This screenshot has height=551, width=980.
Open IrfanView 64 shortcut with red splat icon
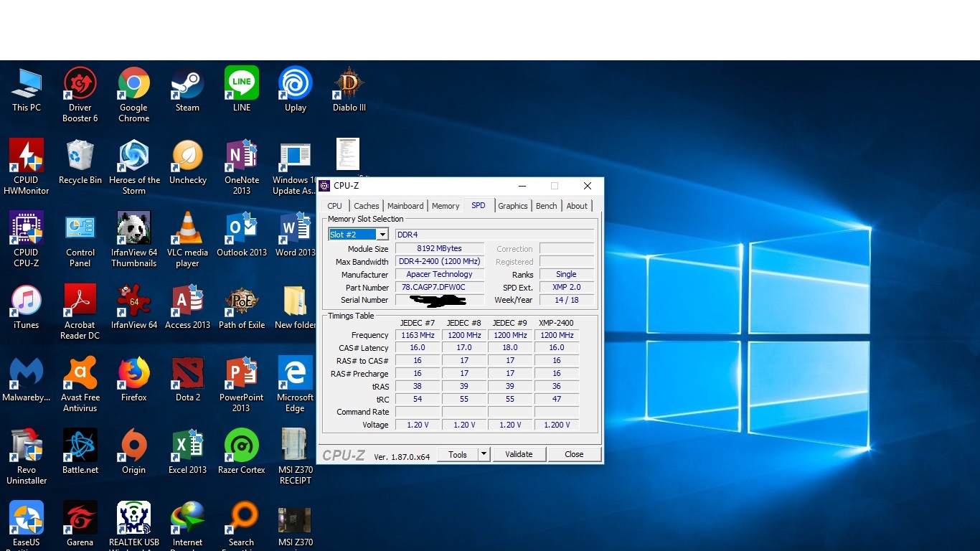tap(134, 307)
